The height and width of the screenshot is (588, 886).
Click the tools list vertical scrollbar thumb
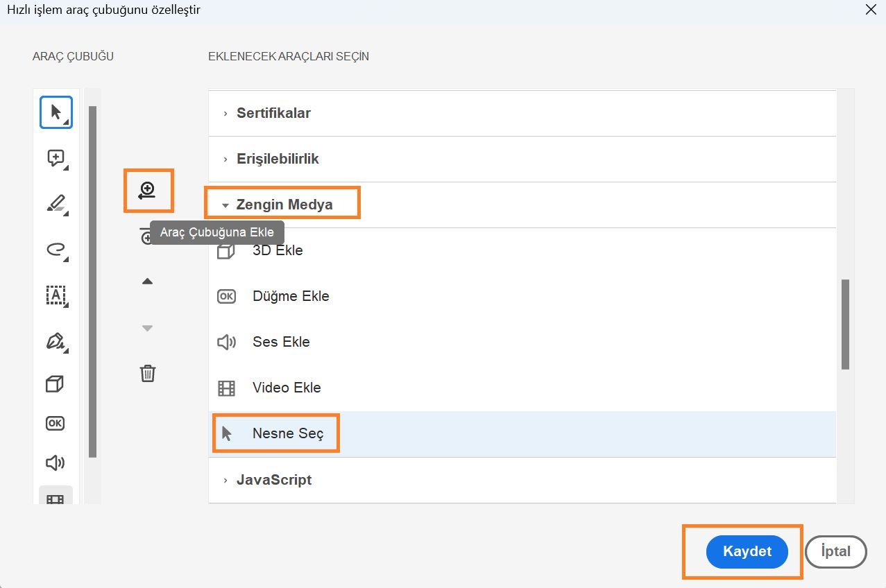click(845, 324)
